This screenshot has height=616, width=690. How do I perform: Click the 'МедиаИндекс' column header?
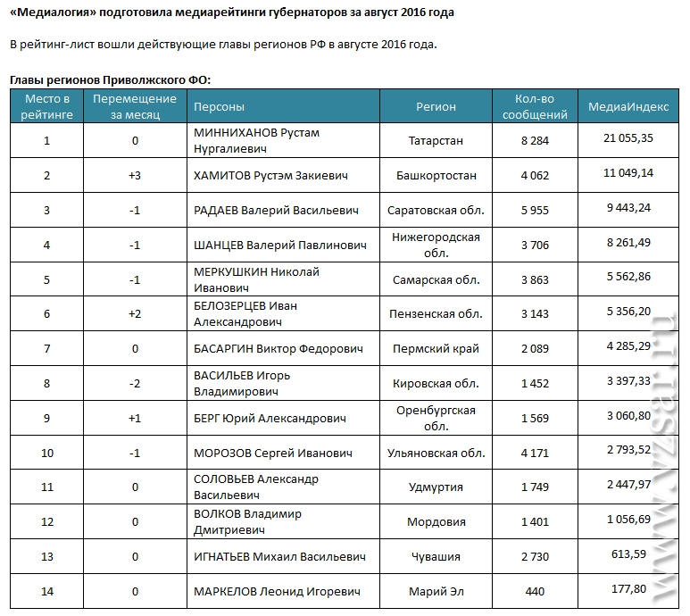click(x=628, y=106)
